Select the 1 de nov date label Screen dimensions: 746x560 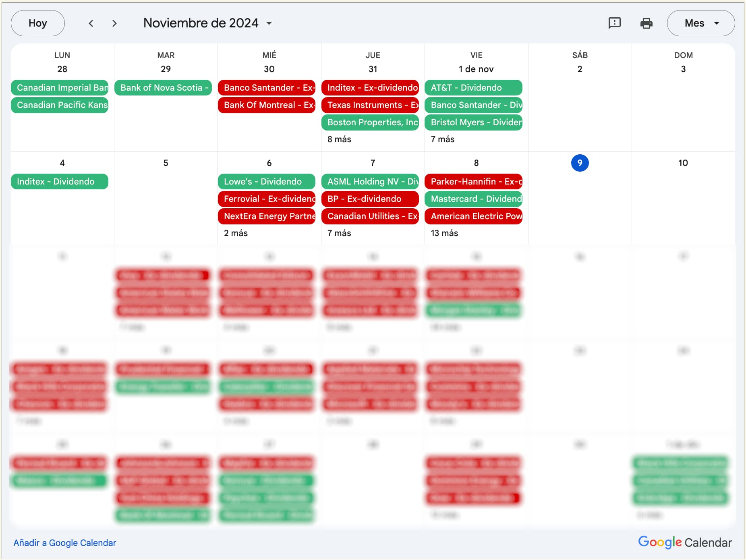tap(476, 69)
